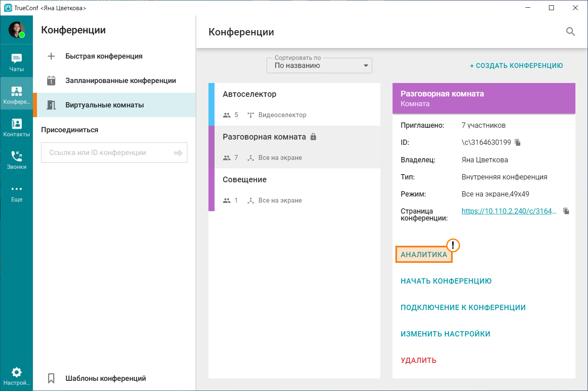Select the Разговорная комната list entry

tap(294, 147)
